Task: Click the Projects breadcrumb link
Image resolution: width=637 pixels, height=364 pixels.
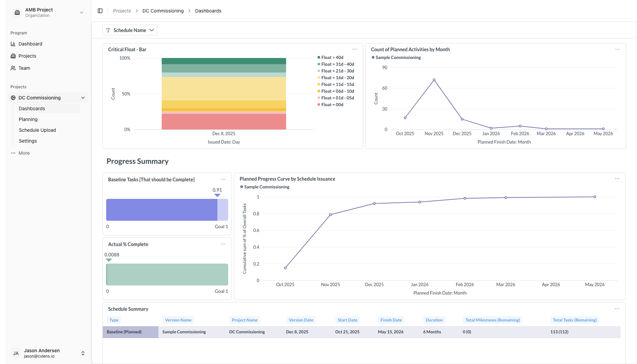Action: 122,10
